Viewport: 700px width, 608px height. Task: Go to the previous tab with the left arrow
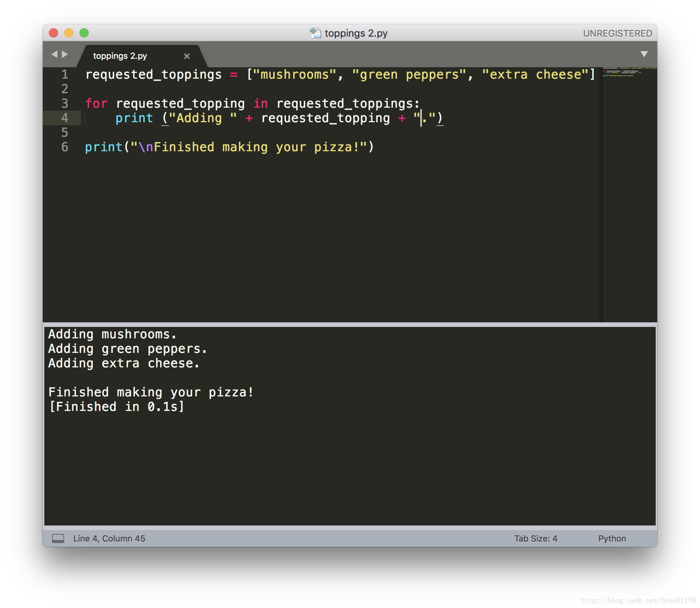[x=54, y=54]
